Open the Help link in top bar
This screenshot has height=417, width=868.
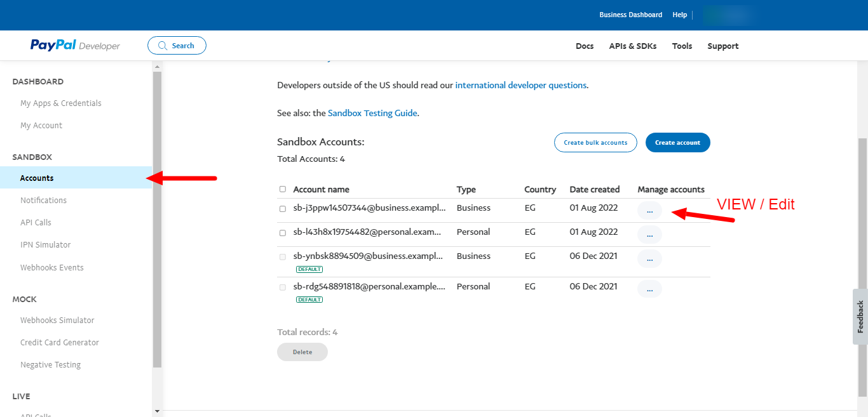coord(680,15)
